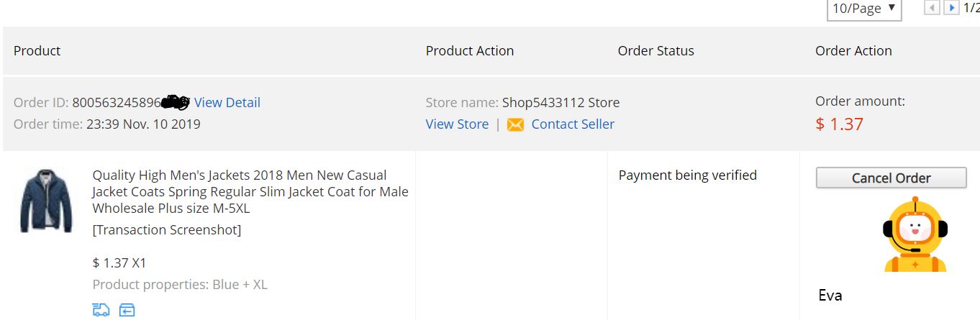Select the Order Status column header
Screen dimensions: 980x320
(656, 51)
